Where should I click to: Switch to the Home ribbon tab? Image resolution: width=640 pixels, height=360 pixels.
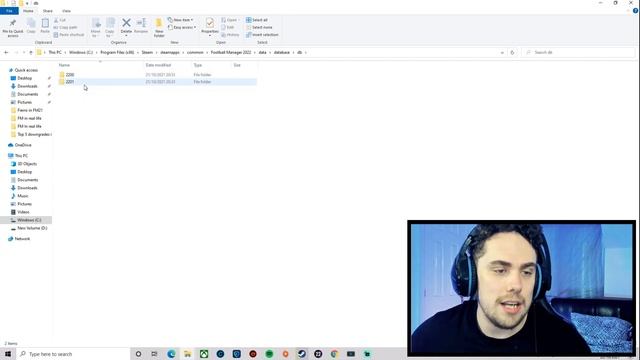point(28,11)
